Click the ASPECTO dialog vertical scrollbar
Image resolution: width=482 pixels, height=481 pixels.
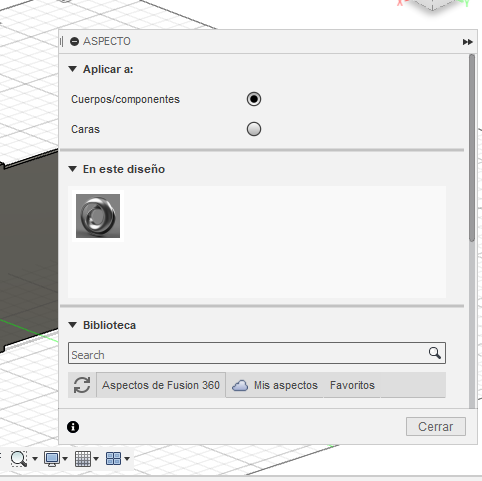(x=472, y=148)
